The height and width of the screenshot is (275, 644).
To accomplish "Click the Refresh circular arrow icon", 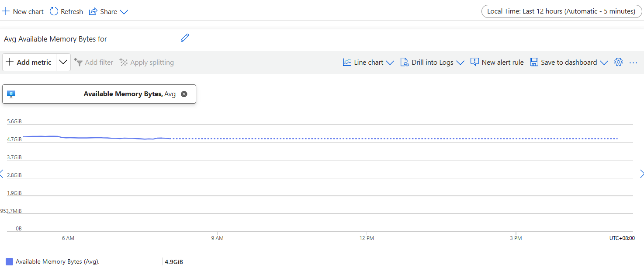I will [54, 11].
